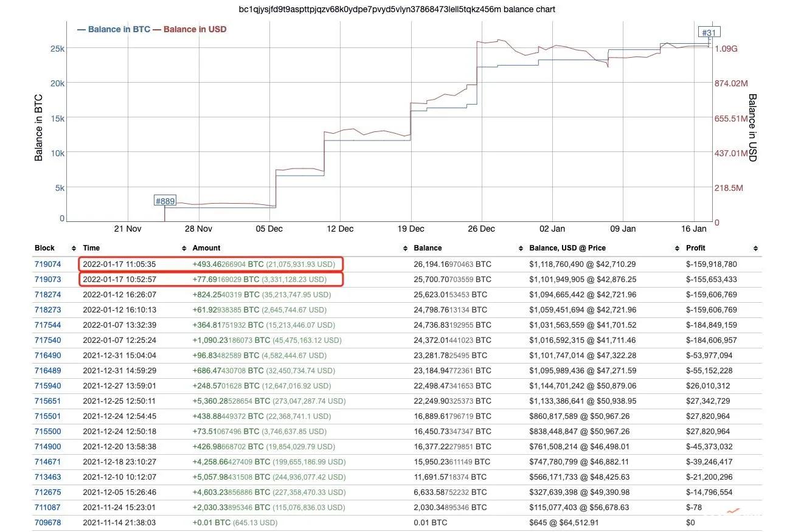Visit block 716489

coord(48,370)
